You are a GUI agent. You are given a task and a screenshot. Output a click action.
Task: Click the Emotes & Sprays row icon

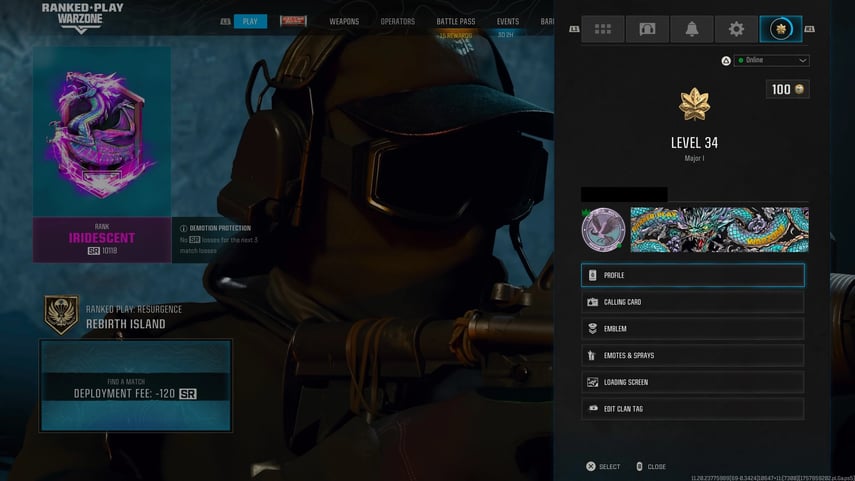[x=593, y=356]
